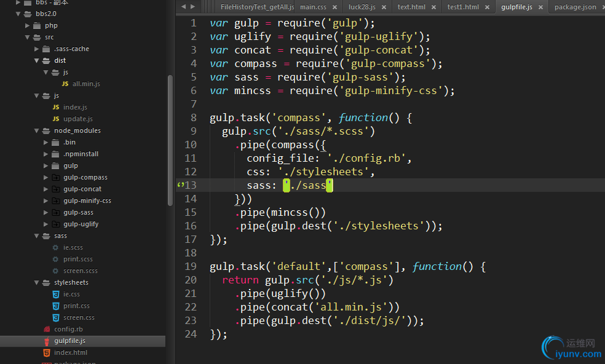This screenshot has width=605, height=364.
Task: Click the gulp icon beside gulpfile.js
Action: (46, 341)
